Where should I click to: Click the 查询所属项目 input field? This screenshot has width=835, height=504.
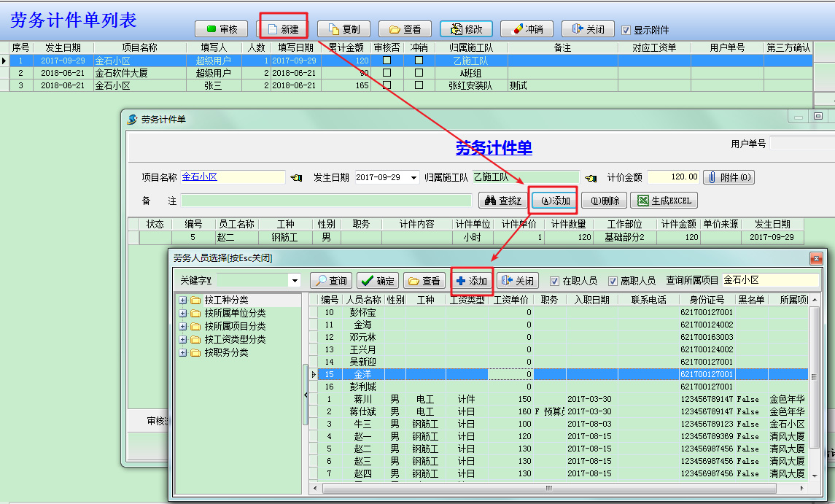[x=770, y=279]
